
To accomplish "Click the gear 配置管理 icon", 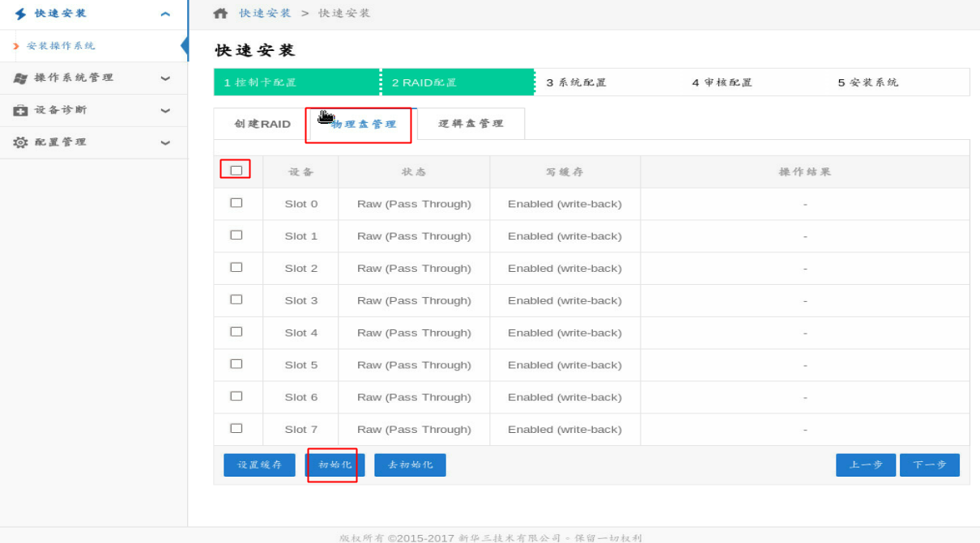I will pyautogui.click(x=20, y=142).
